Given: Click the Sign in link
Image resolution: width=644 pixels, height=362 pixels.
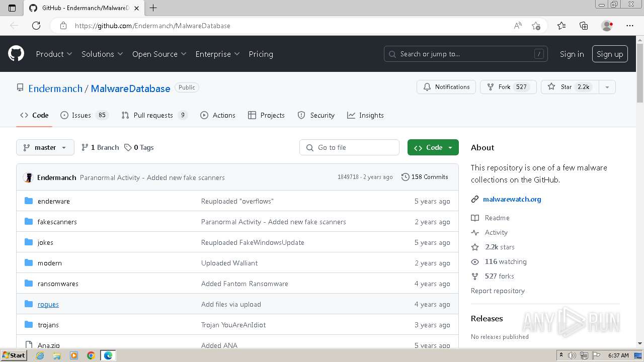Looking at the screenshot, I should (572, 54).
